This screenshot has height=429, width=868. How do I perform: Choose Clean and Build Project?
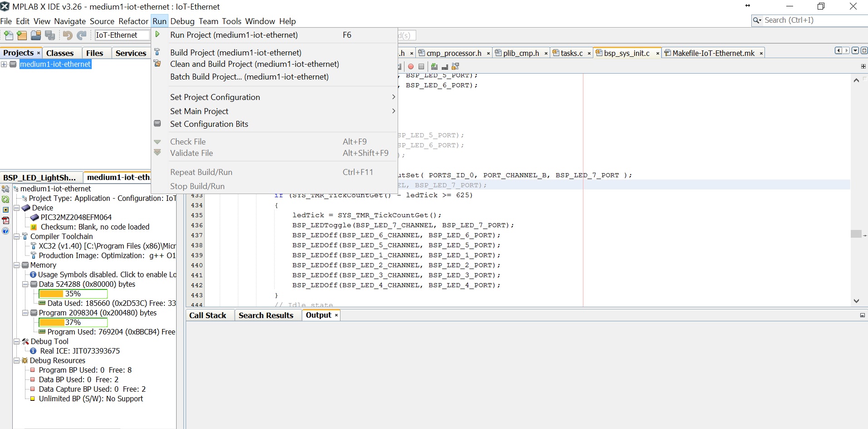point(275,64)
